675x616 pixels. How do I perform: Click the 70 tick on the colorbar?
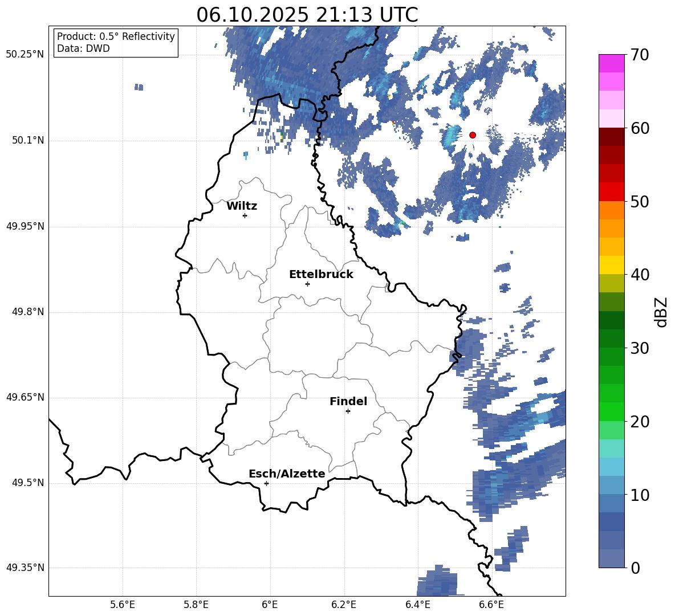[x=640, y=55]
